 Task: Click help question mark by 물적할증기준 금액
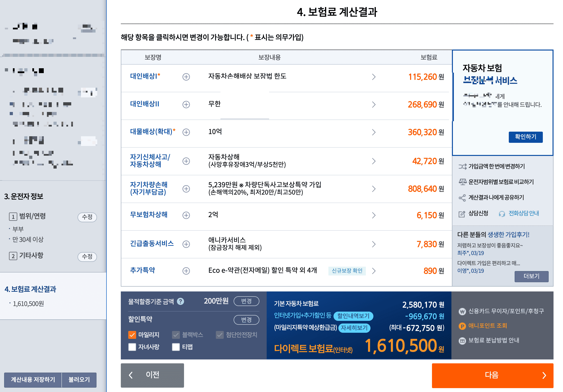pos(180,301)
